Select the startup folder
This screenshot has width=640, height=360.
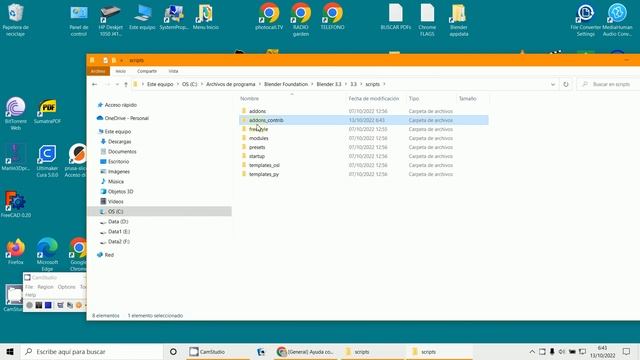(257, 156)
